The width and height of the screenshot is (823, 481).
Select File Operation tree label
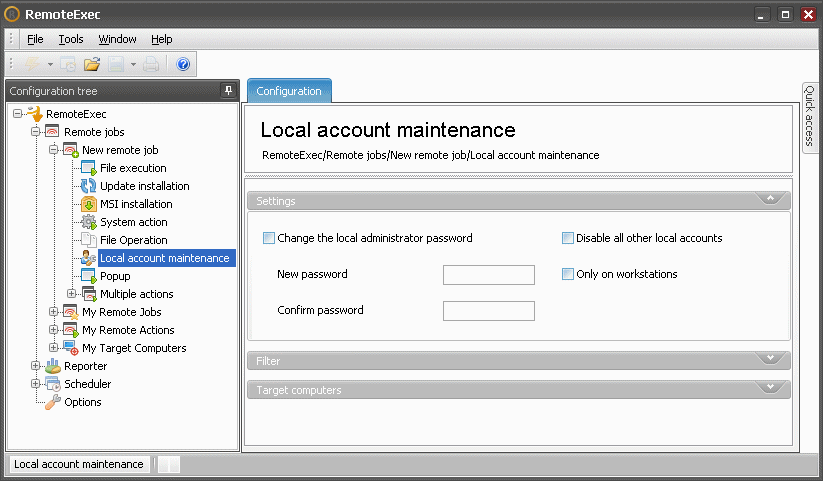point(134,240)
